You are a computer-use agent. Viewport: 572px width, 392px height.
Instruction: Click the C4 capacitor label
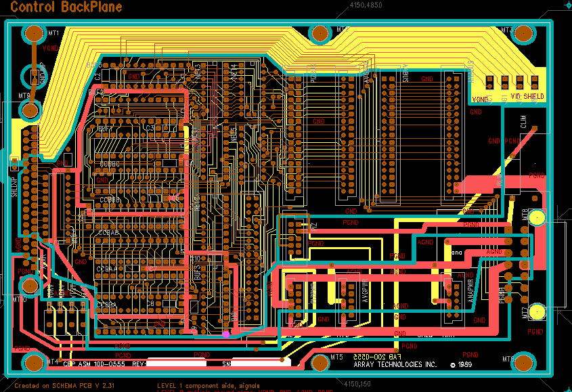189,163
